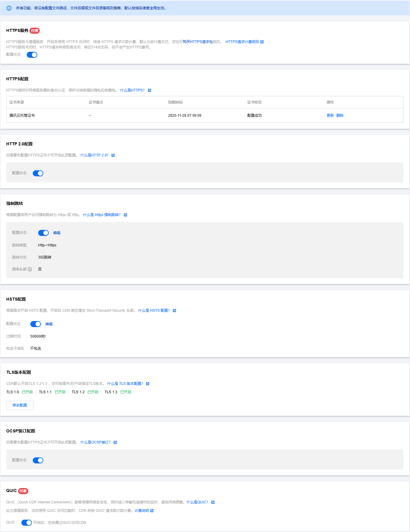Click 编辑 in the HSTS配置 section

pyautogui.click(x=49, y=324)
